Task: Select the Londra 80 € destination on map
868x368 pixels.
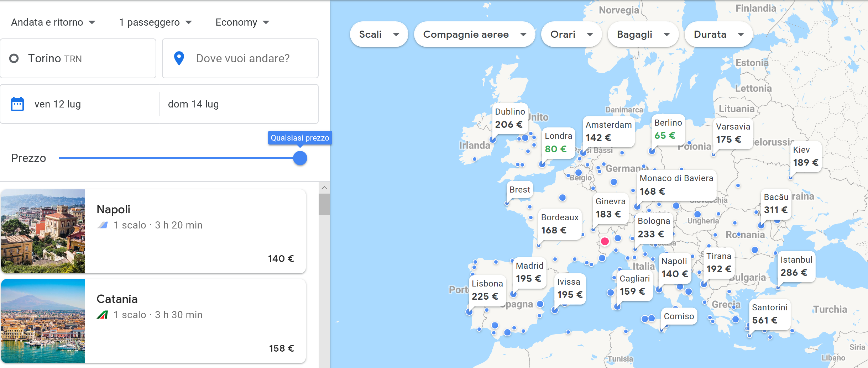Action: (558, 142)
